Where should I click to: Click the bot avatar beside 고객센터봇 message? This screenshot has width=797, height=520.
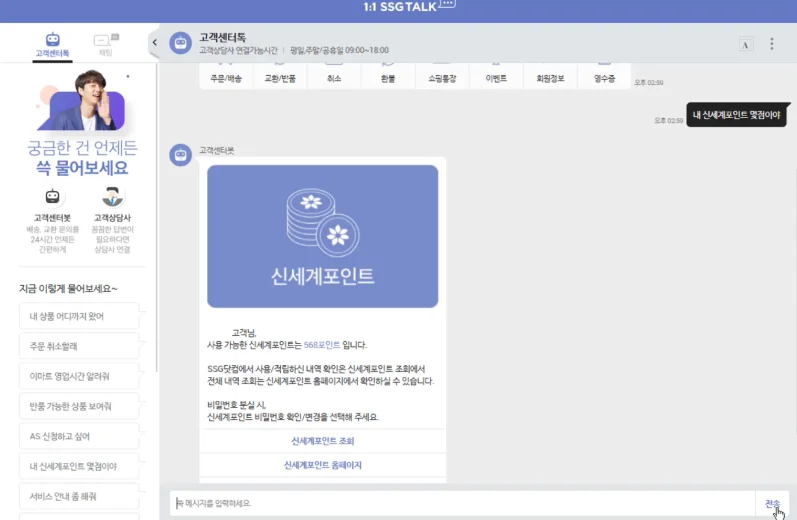point(180,155)
